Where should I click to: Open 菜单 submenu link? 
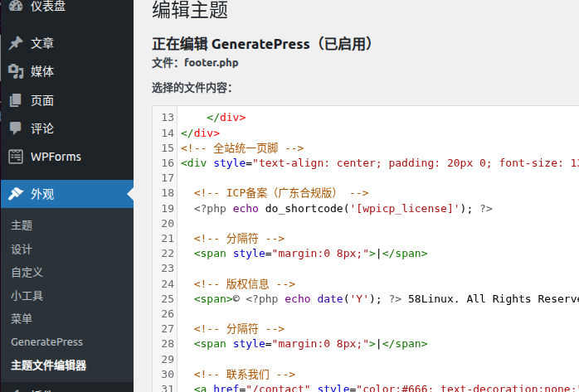click(x=22, y=318)
